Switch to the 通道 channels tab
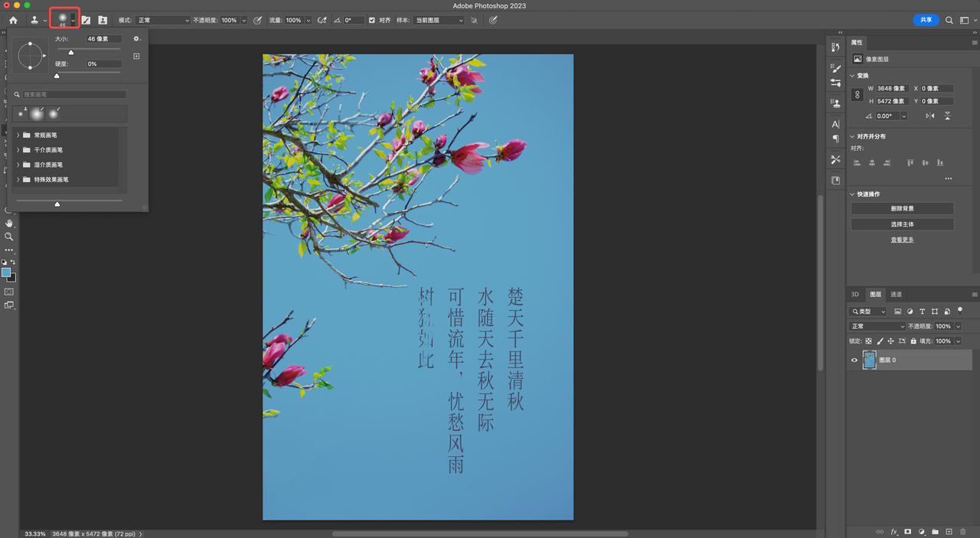The image size is (980, 538). (894, 294)
